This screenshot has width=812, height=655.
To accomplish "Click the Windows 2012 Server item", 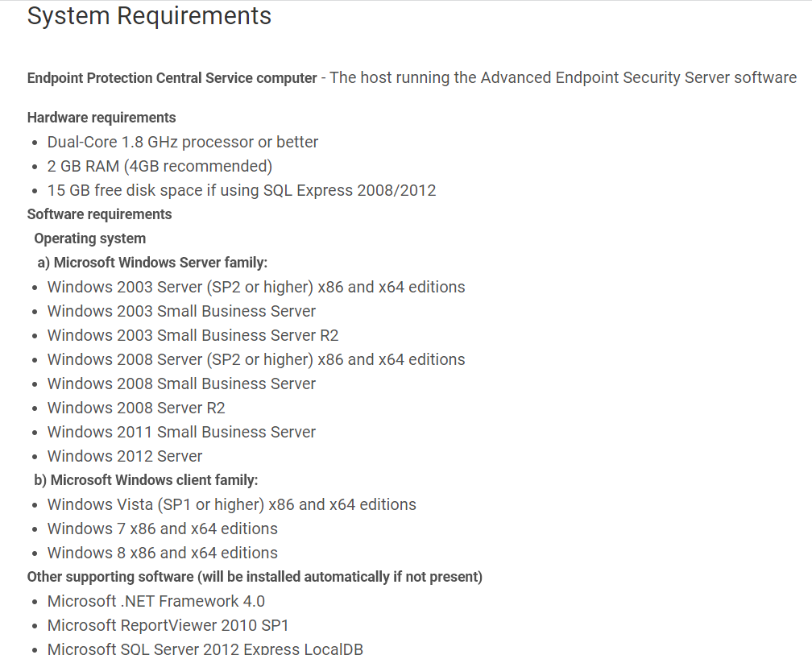I will point(125,456).
